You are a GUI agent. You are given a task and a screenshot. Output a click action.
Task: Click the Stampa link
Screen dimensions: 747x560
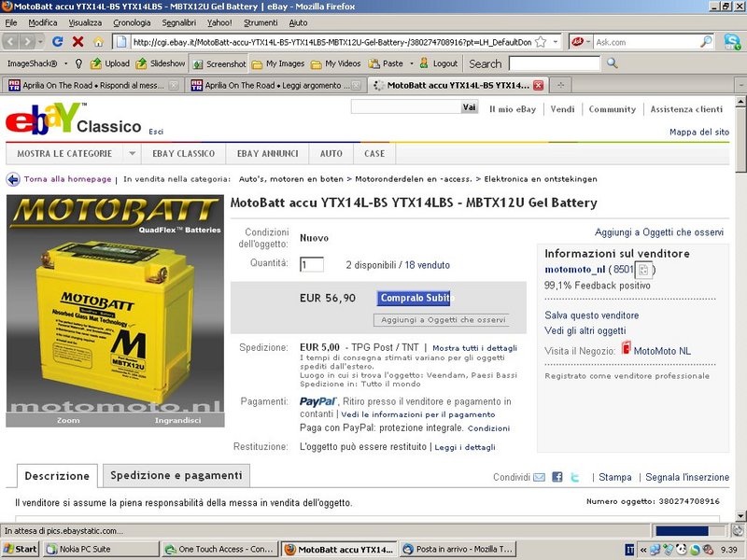(x=615, y=477)
